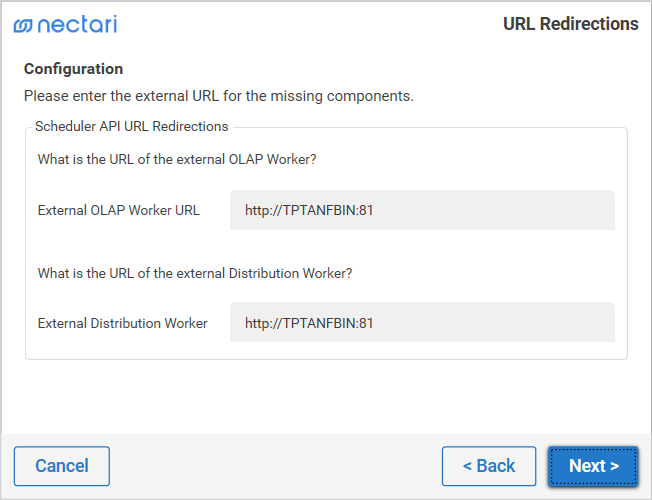Click the port 81 in the OLAP URL
The height and width of the screenshot is (500, 652).
click(x=365, y=211)
